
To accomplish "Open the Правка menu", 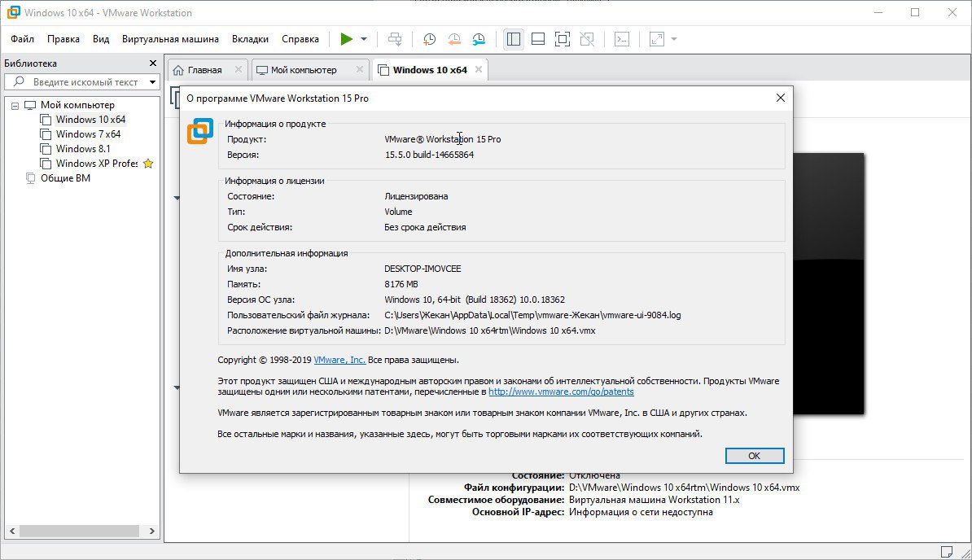I will 63,39.
